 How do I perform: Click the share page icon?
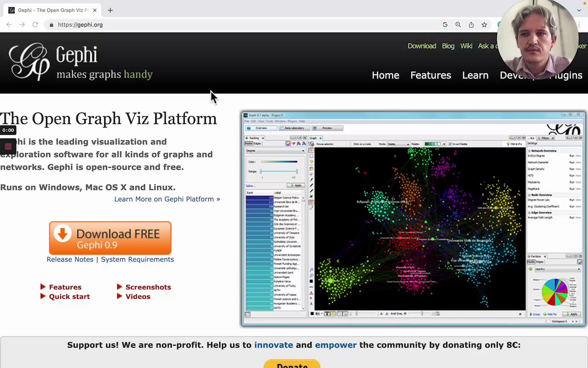pos(471,25)
